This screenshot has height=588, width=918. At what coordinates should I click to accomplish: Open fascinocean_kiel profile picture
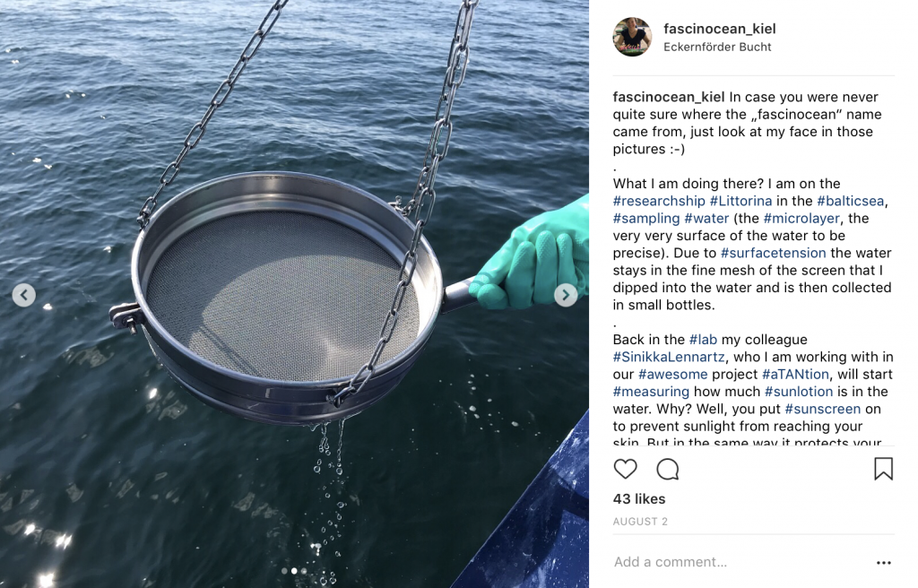click(632, 37)
